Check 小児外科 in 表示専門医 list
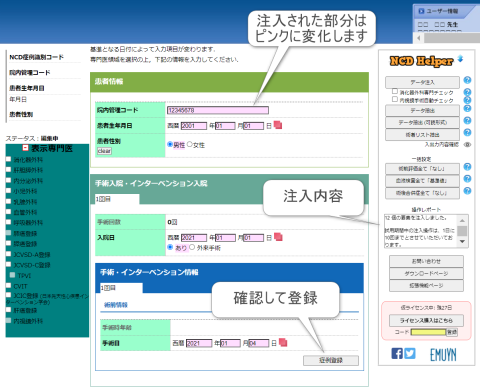Viewport: 480px width, 390px height. [x=9, y=191]
